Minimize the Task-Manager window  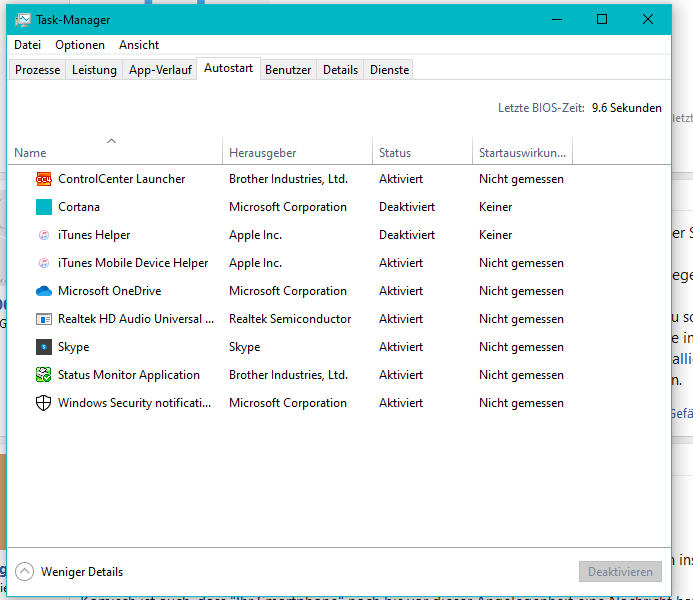pyautogui.click(x=557, y=19)
